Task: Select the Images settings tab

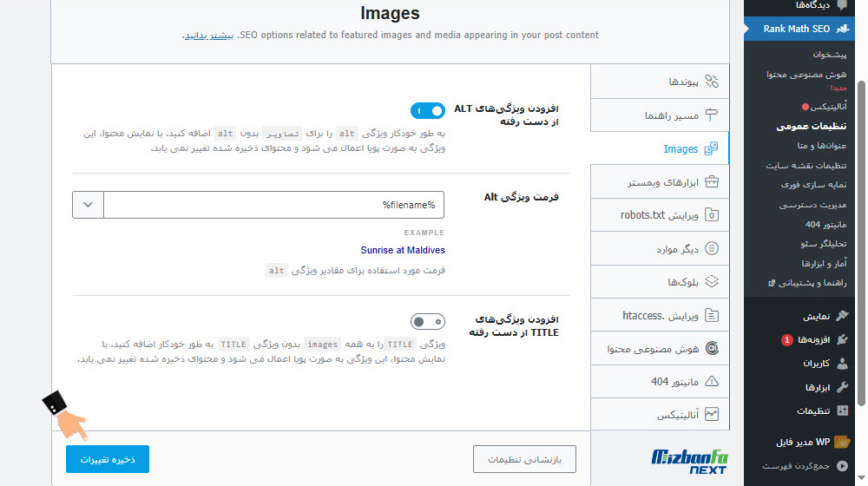Action: pyautogui.click(x=660, y=148)
